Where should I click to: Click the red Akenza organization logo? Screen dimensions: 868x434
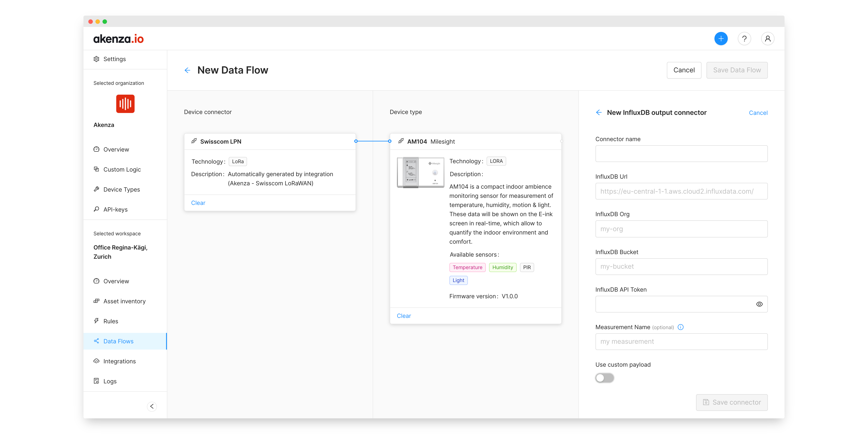[125, 104]
